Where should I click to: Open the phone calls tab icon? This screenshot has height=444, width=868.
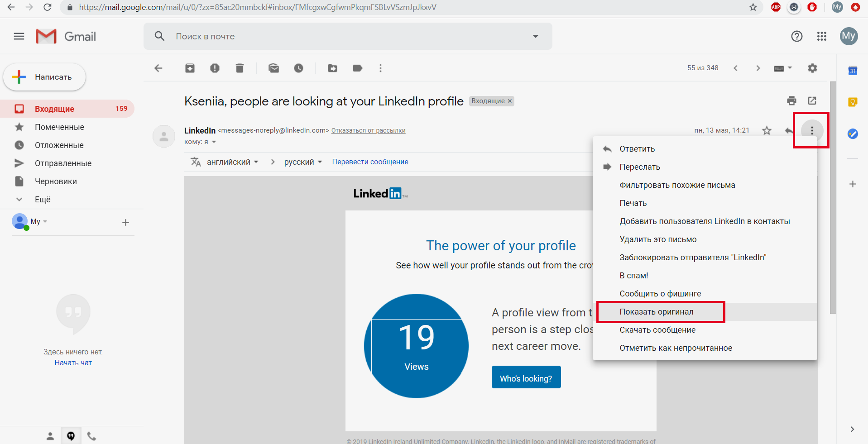[91, 436]
